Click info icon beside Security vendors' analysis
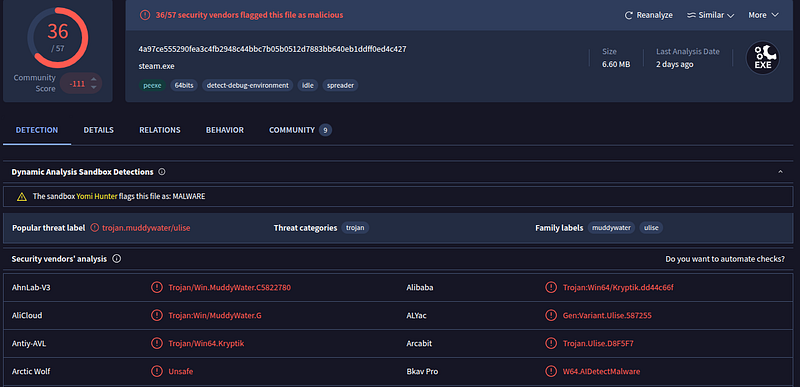Image resolution: width=800 pixels, height=387 pixels. click(x=116, y=259)
